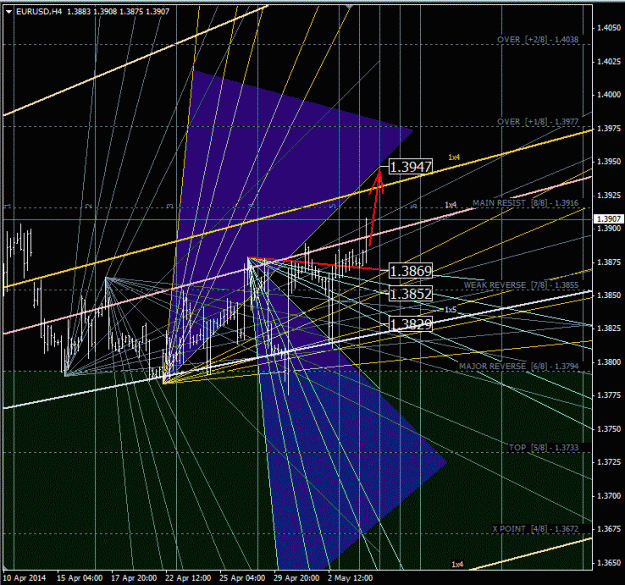Viewport: 625px width, 585px height.
Task: Select the EURUSD,H4 symbol title text
Action: pos(39,12)
